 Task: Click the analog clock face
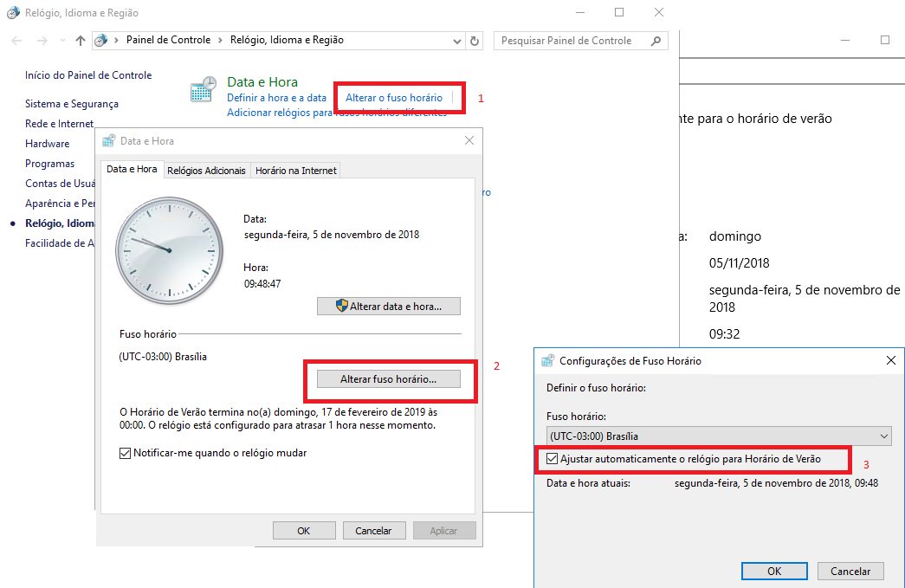coord(169,250)
